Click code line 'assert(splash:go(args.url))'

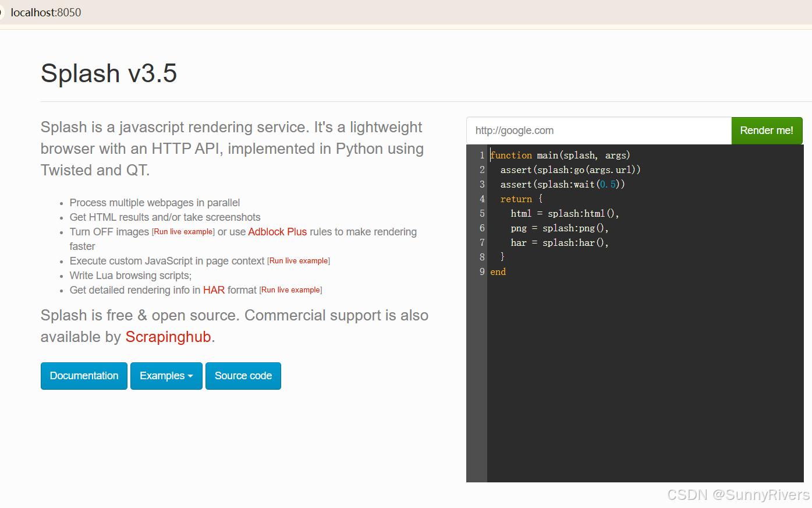pos(570,170)
